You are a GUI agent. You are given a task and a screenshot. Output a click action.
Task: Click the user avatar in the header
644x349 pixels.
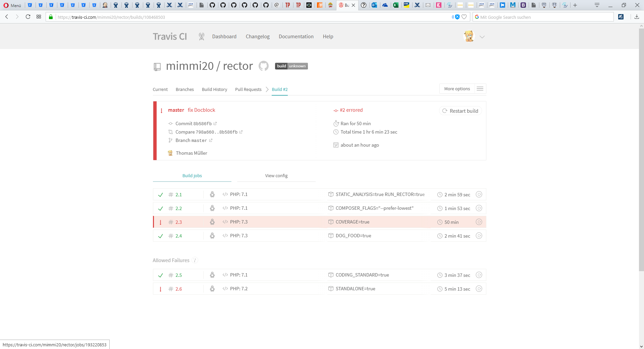(x=469, y=36)
